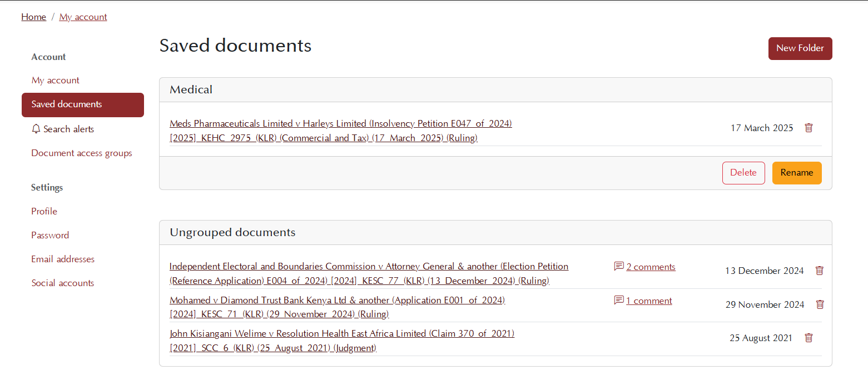Click the date 13 December 2024

click(765, 271)
